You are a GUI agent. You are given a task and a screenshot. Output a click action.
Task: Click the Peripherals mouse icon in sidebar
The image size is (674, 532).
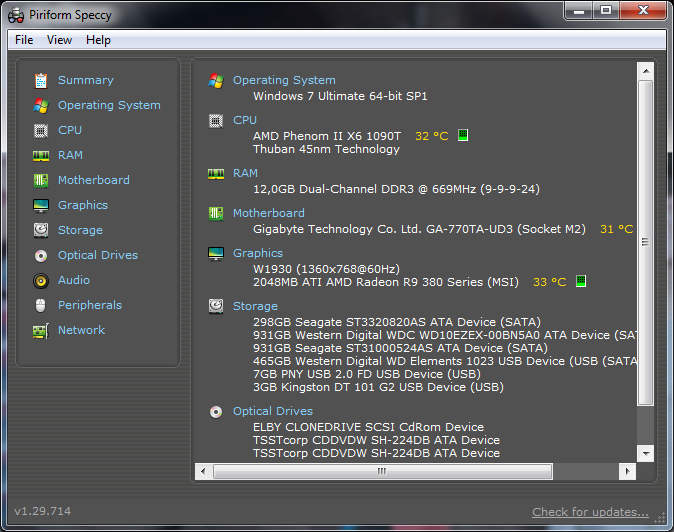40,306
